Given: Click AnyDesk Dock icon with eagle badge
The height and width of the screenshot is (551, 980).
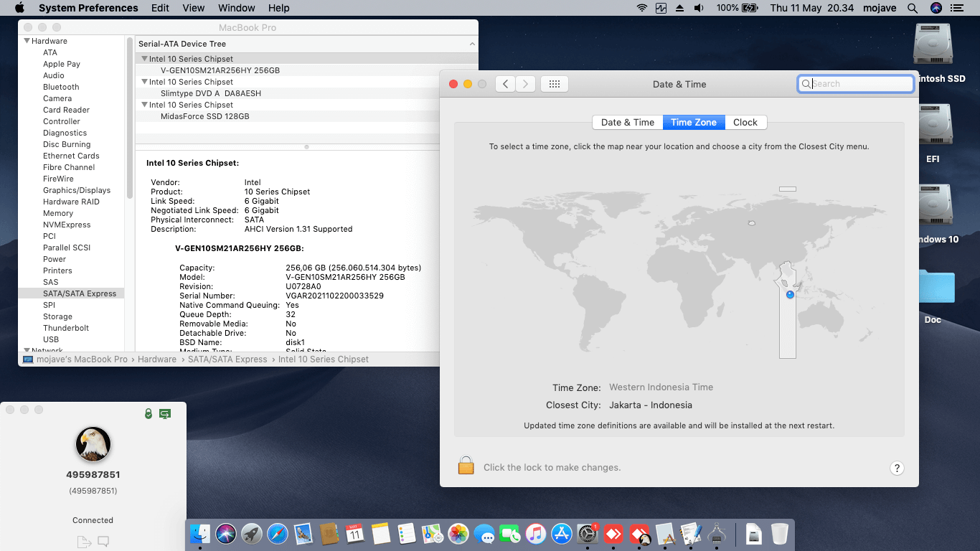Looking at the screenshot, I should [639, 534].
